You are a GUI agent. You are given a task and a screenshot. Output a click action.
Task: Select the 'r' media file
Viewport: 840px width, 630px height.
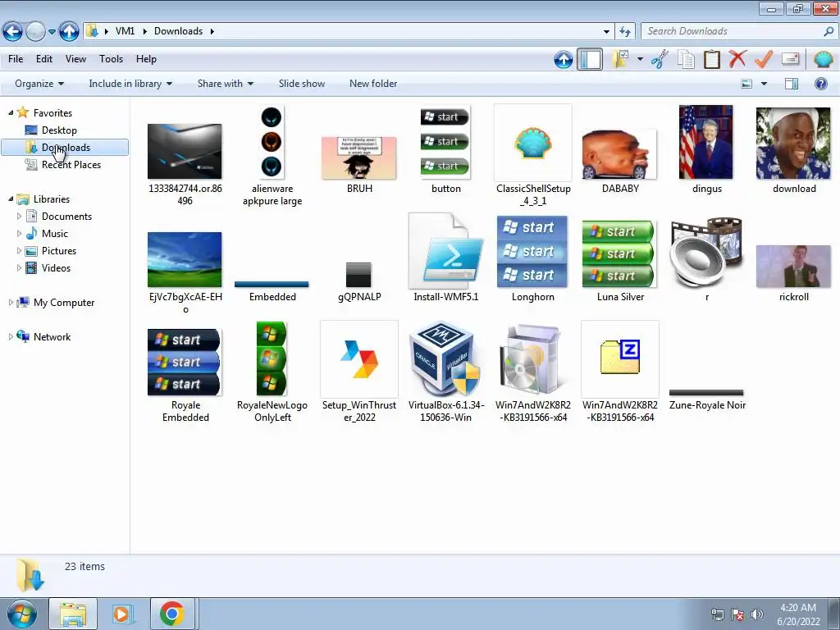(x=706, y=259)
